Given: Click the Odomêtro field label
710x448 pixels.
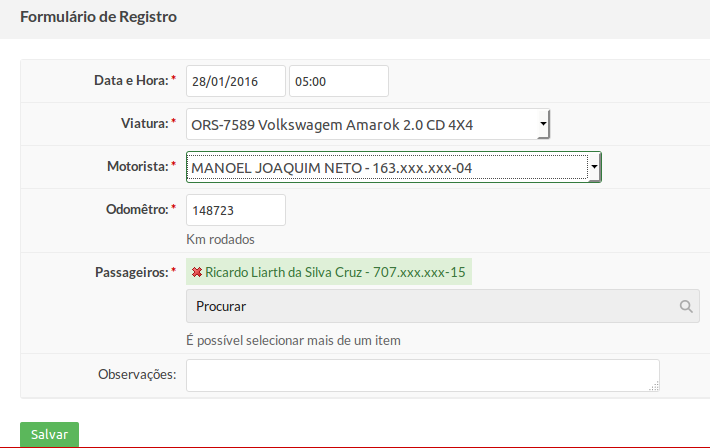Looking at the screenshot, I should 137,209.
